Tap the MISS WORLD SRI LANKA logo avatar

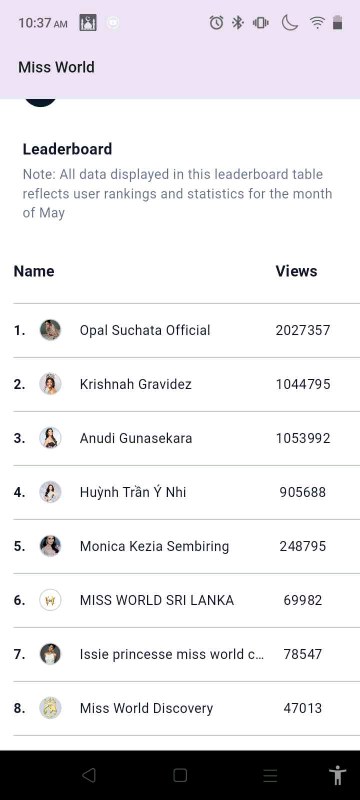pyautogui.click(x=50, y=600)
